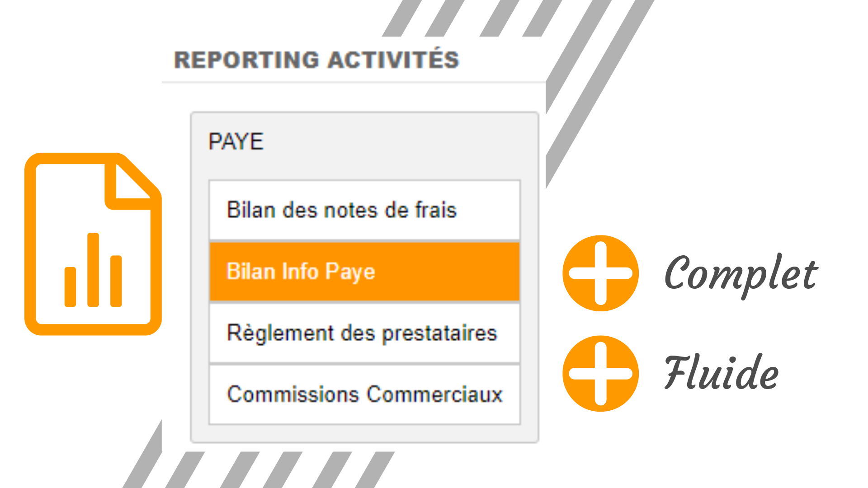Click the shortest bar in the chart icon

[x=70, y=287]
